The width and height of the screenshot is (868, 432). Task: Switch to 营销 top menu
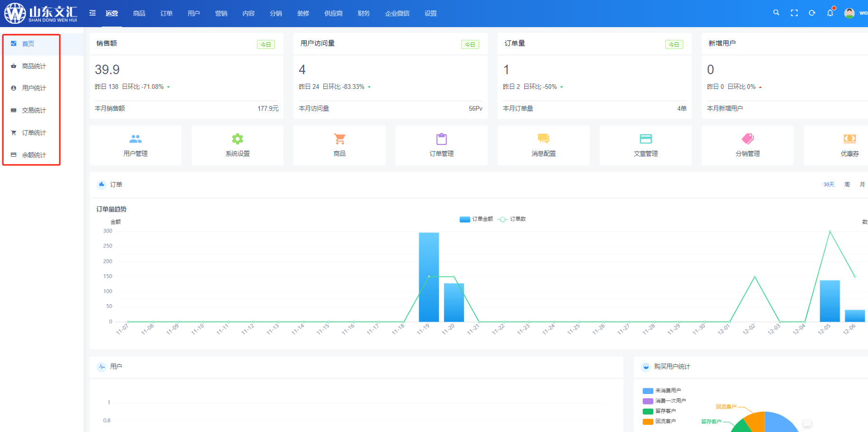click(x=221, y=13)
